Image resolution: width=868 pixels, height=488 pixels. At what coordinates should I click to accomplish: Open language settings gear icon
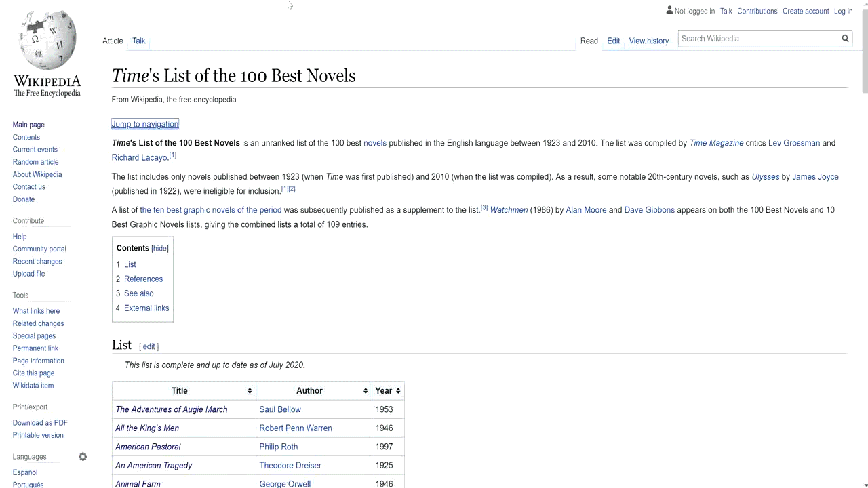point(83,457)
